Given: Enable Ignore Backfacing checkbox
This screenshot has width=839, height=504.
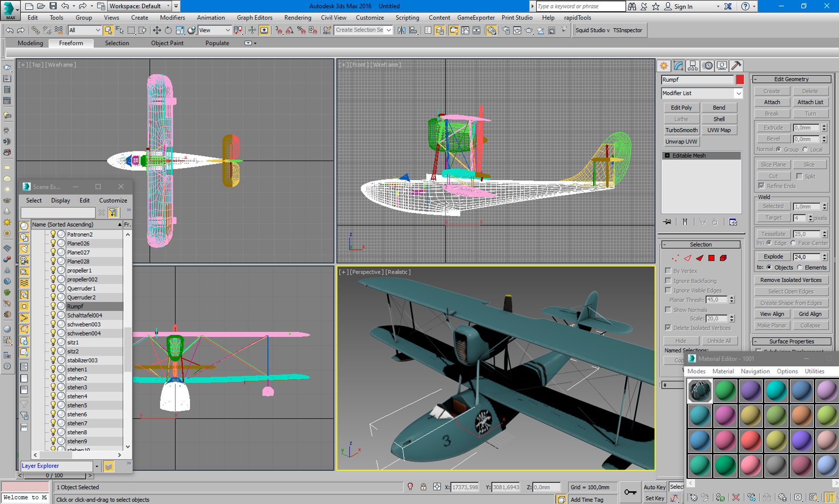Looking at the screenshot, I should 668,280.
